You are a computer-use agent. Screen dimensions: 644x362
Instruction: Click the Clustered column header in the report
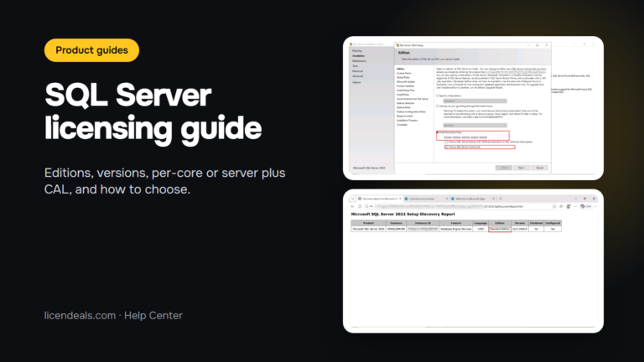pyautogui.click(x=537, y=223)
